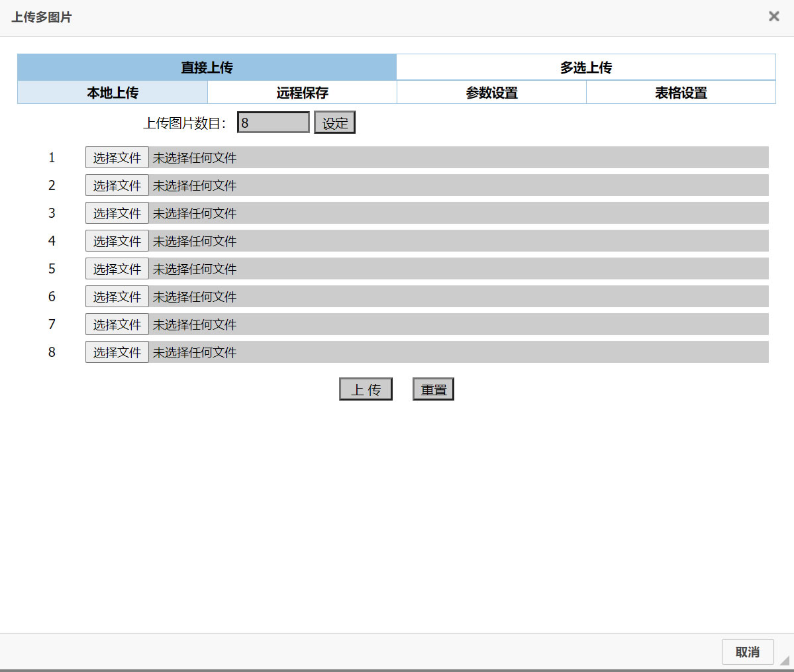Open the 远程保存 tab
Screen dimensions: 794x672
click(301, 93)
